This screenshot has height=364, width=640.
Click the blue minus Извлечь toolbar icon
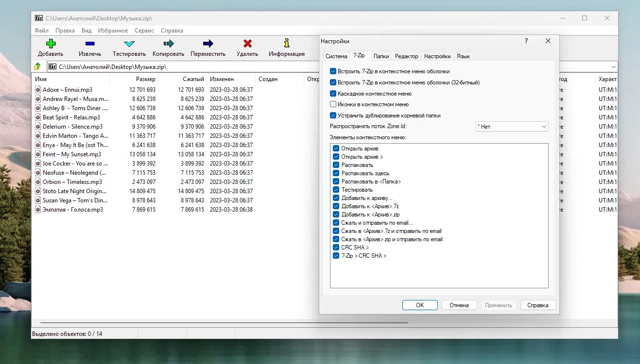click(90, 44)
